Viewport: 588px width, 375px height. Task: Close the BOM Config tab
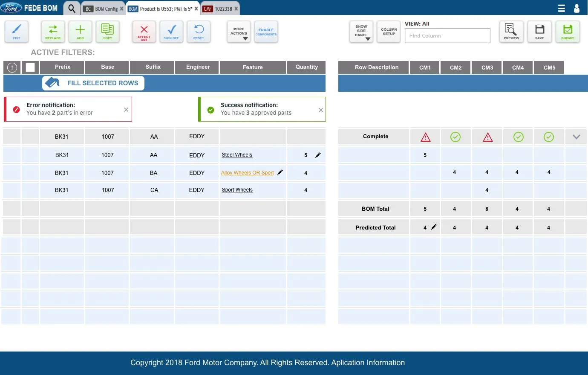tap(121, 9)
